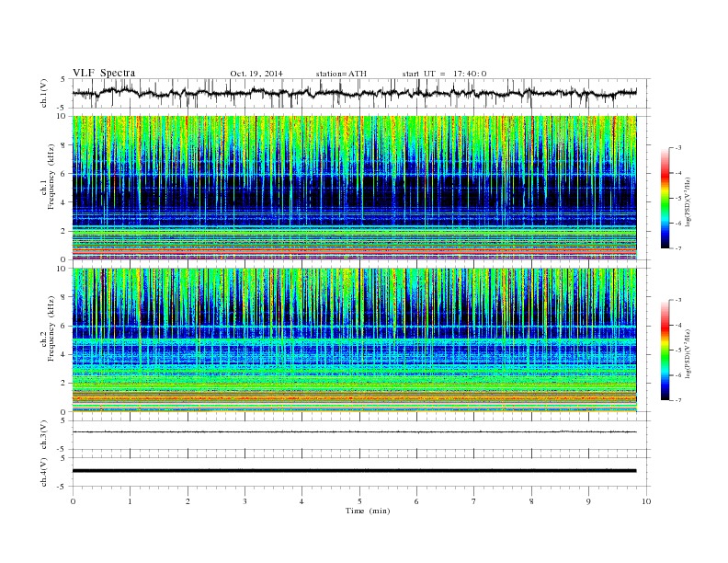Click the ch.2 spectrogram color scale bar
Screen dimensions: 728x563
[x=665, y=350]
